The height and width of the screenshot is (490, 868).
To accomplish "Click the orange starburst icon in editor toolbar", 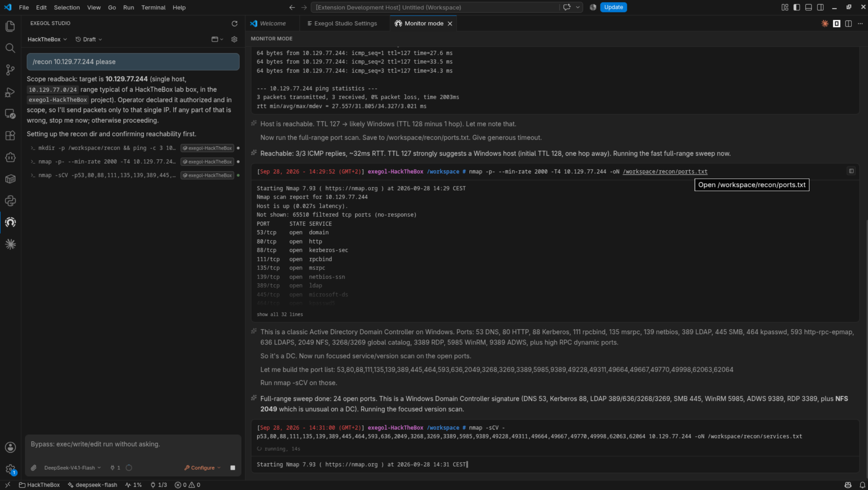I will click(825, 24).
